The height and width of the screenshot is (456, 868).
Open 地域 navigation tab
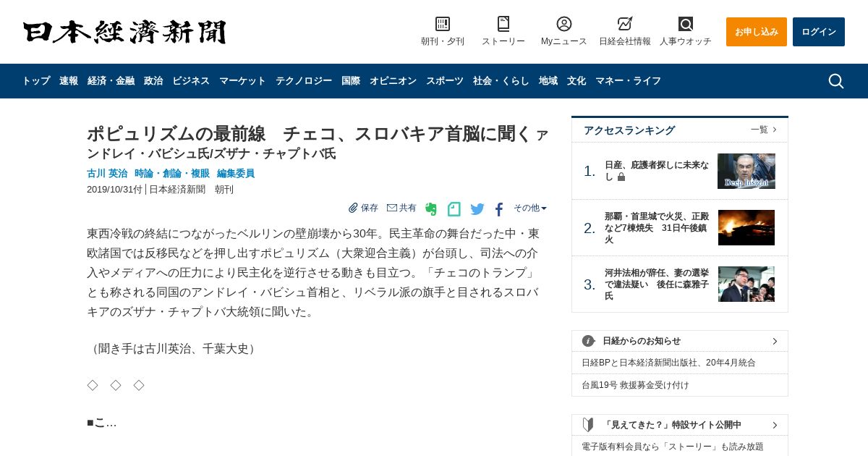point(548,81)
